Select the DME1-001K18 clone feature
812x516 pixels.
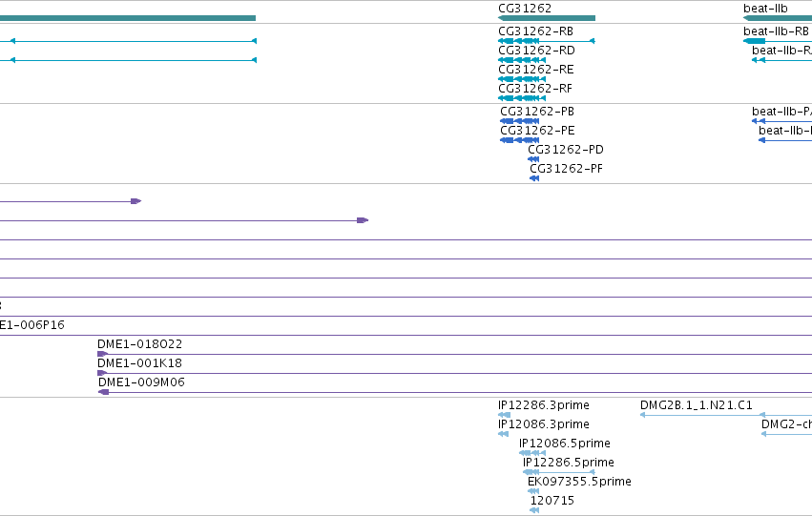(455, 373)
